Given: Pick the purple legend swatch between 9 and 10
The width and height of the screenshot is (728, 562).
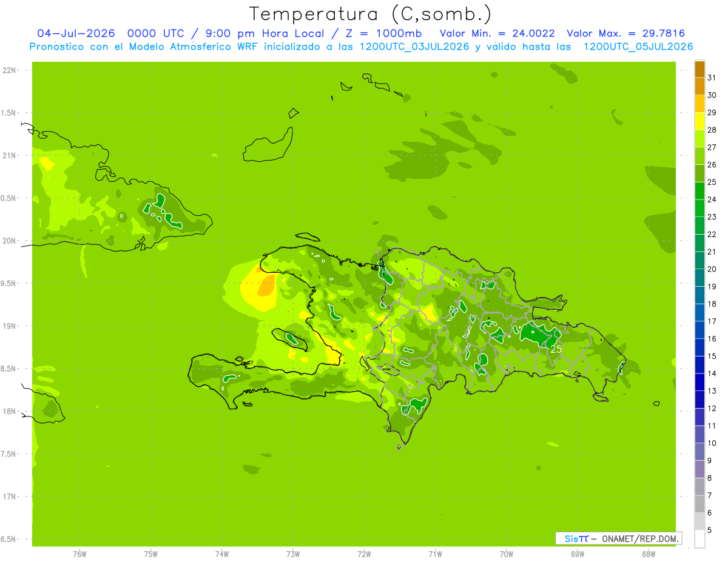Looking at the screenshot, I should (699, 452).
